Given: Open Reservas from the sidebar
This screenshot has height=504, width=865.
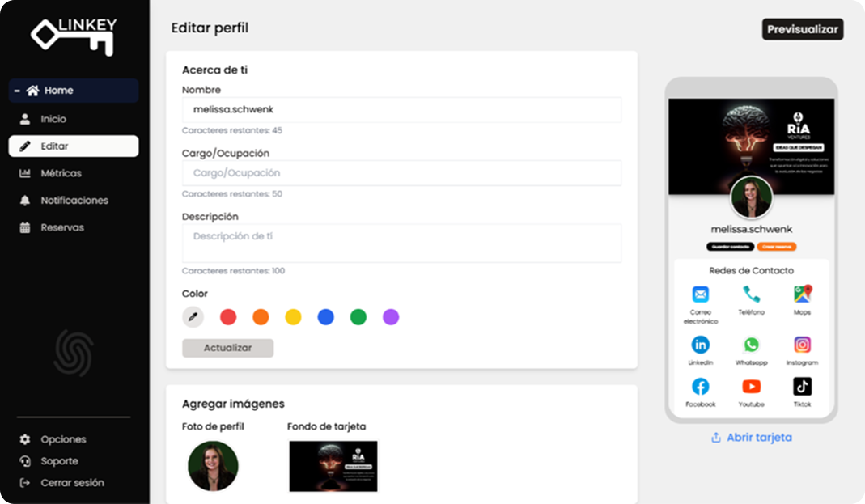Looking at the screenshot, I should 62,228.
